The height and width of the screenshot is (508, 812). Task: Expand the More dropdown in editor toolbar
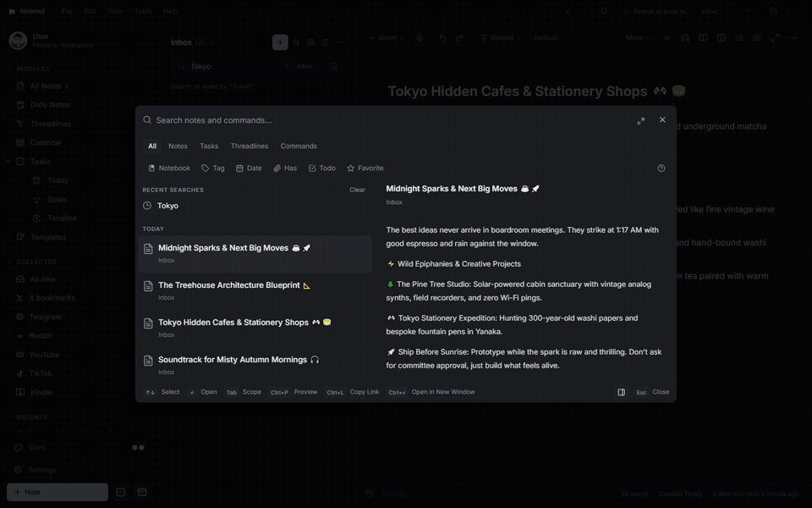tap(638, 38)
